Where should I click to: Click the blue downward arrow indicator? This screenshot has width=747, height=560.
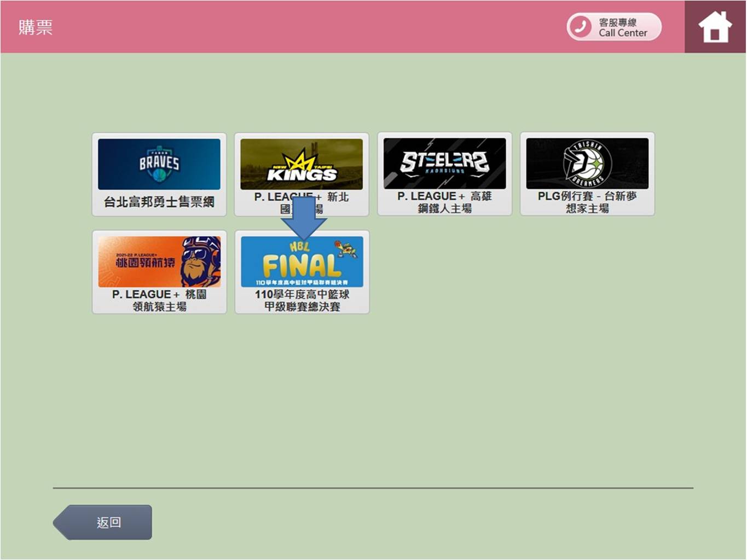[304, 217]
